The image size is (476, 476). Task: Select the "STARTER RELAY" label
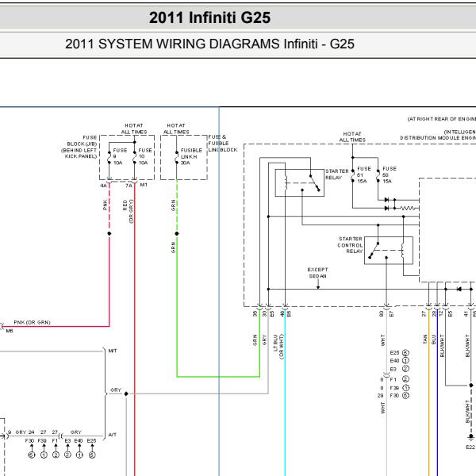[x=336, y=175]
